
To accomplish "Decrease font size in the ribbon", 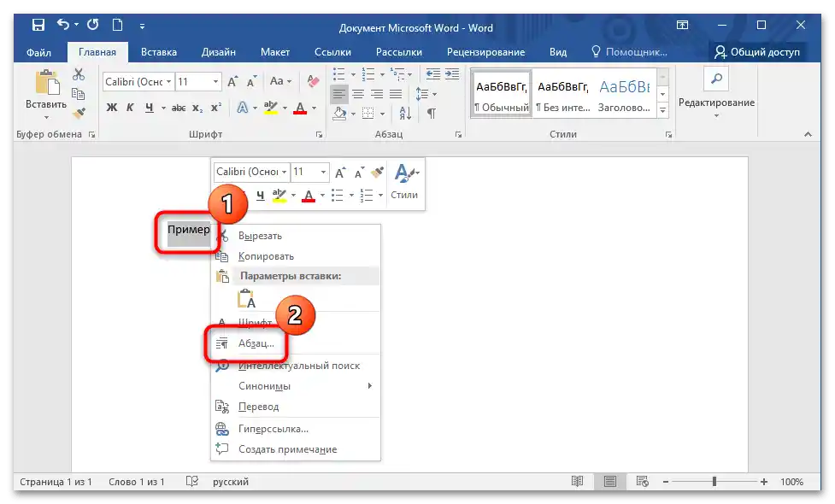I will pyautogui.click(x=252, y=81).
